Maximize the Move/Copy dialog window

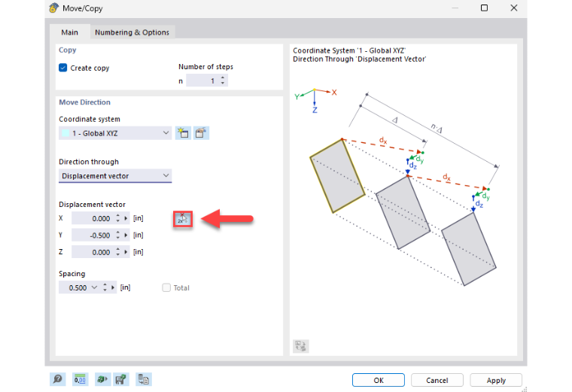pos(484,8)
